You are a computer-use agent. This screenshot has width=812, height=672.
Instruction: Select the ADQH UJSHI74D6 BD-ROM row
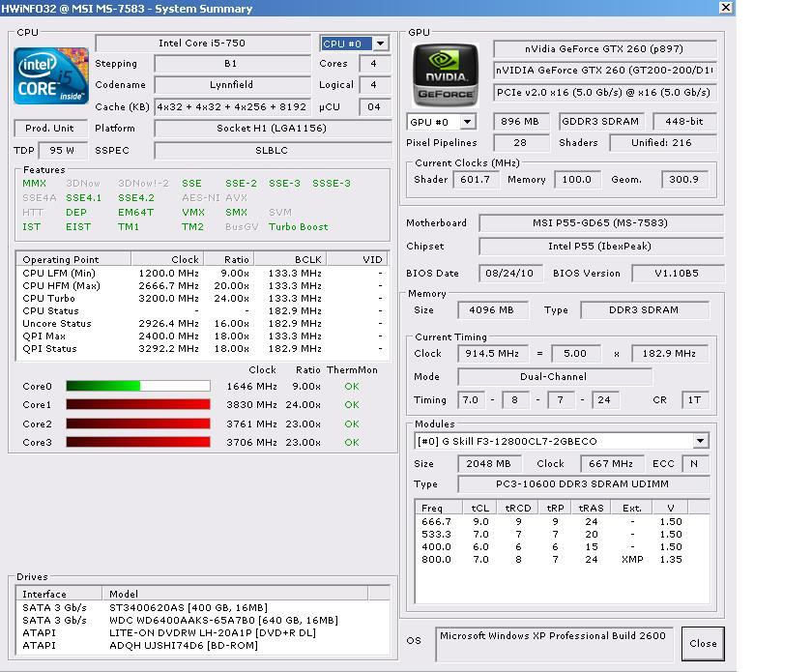click(x=202, y=646)
